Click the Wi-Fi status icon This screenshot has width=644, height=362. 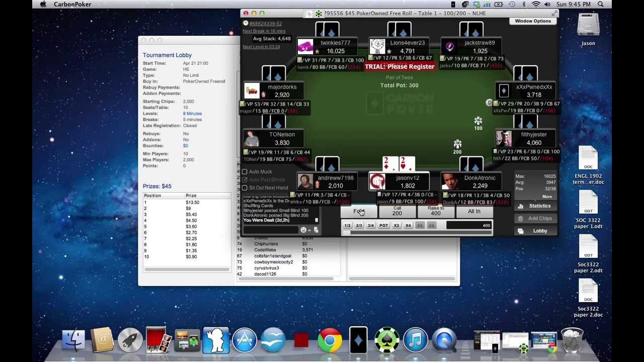point(536,4)
